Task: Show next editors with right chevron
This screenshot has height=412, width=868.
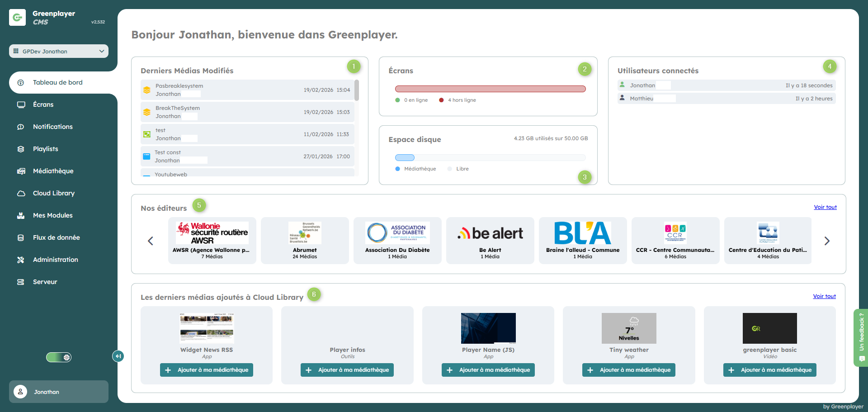Action: [x=827, y=241]
